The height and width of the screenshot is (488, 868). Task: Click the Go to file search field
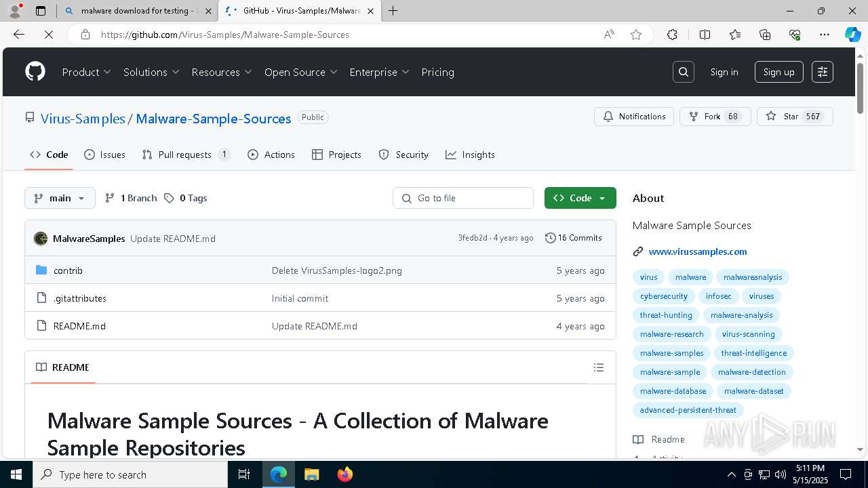coord(463,198)
